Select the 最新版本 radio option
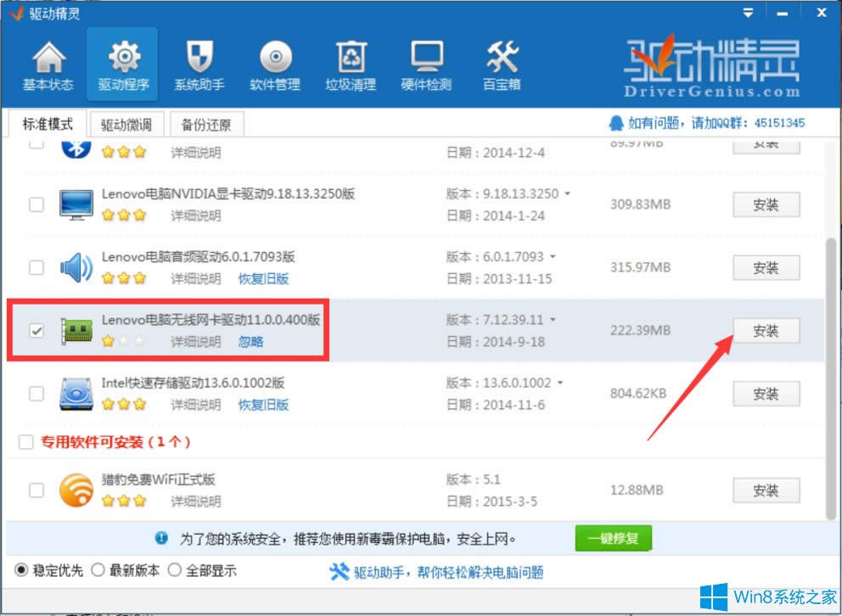The height and width of the screenshot is (616, 842). pos(100,571)
